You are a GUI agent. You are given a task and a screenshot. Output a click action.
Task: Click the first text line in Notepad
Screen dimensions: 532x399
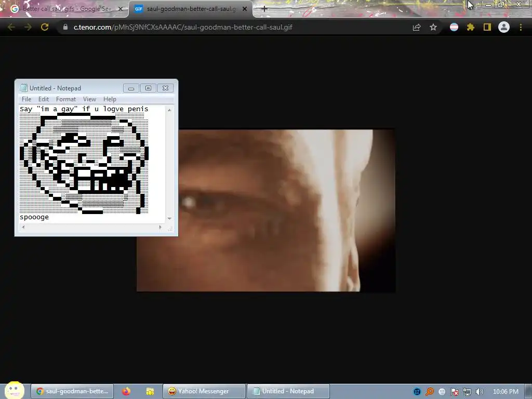tap(84, 109)
